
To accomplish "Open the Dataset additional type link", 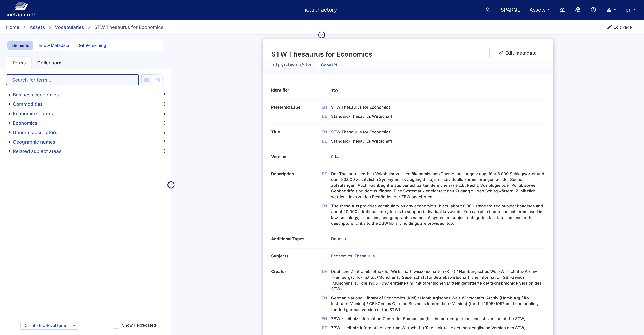I will (x=339, y=239).
